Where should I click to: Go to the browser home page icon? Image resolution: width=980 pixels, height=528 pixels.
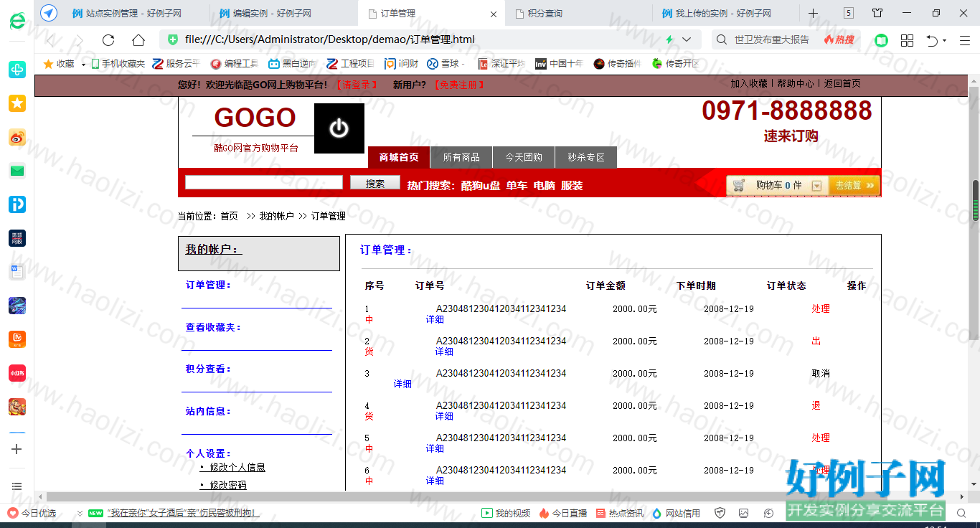click(138, 40)
